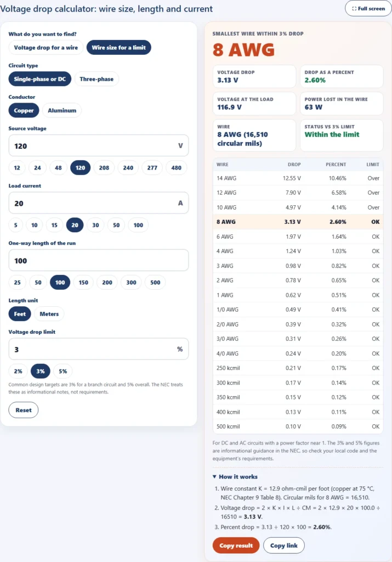Focus the One-way length input field
Viewport: 392px width, 562px height.
pos(99,260)
